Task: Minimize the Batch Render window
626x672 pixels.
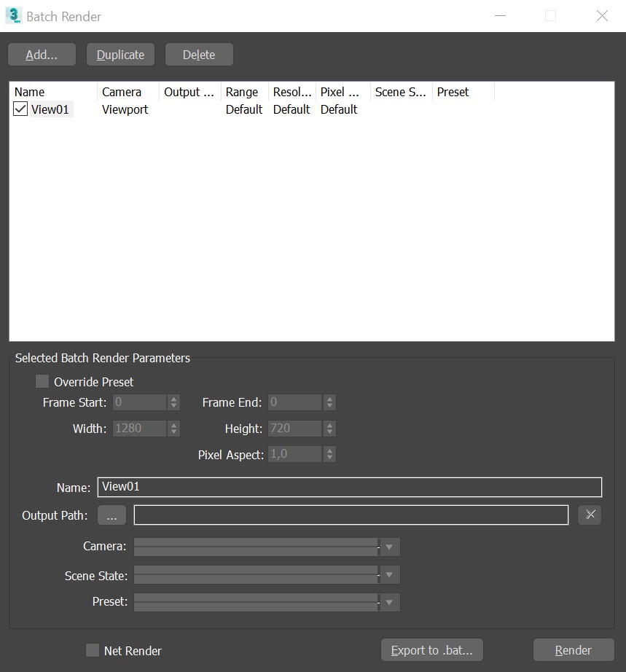Action: (x=500, y=16)
